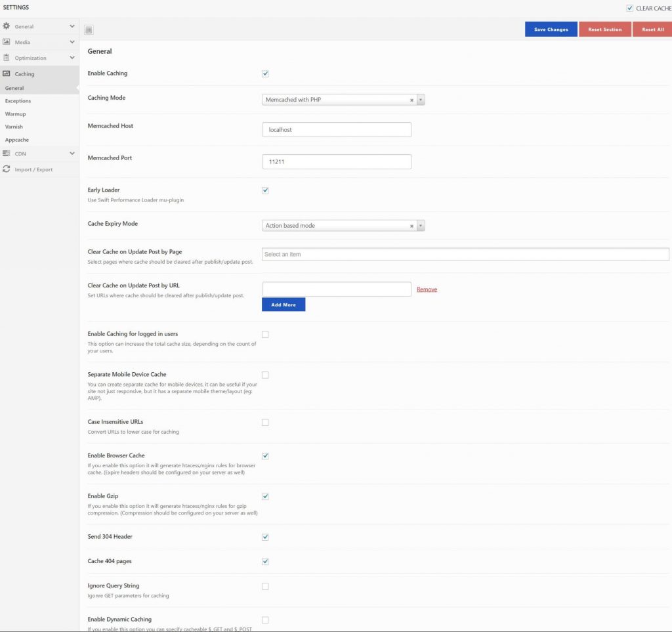Click the Memcached Host input field

tap(337, 129)
